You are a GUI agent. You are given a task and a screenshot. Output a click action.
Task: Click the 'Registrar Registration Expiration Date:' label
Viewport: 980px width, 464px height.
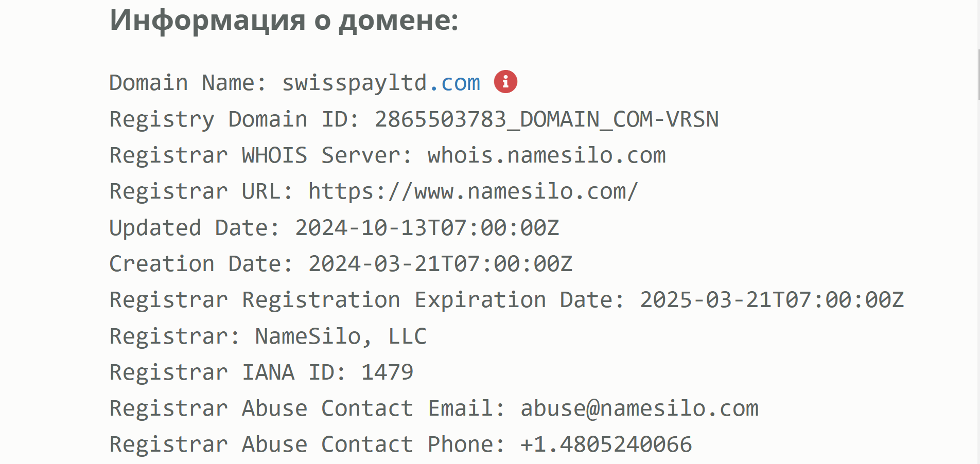click(367, 300)
